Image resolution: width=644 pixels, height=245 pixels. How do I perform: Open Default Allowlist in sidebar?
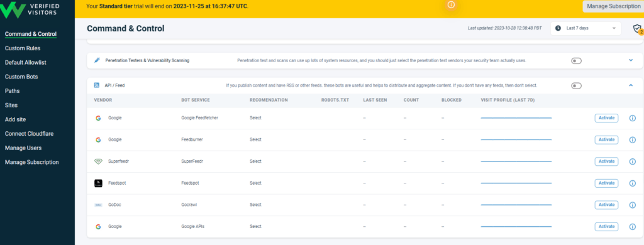coord(25,62)
